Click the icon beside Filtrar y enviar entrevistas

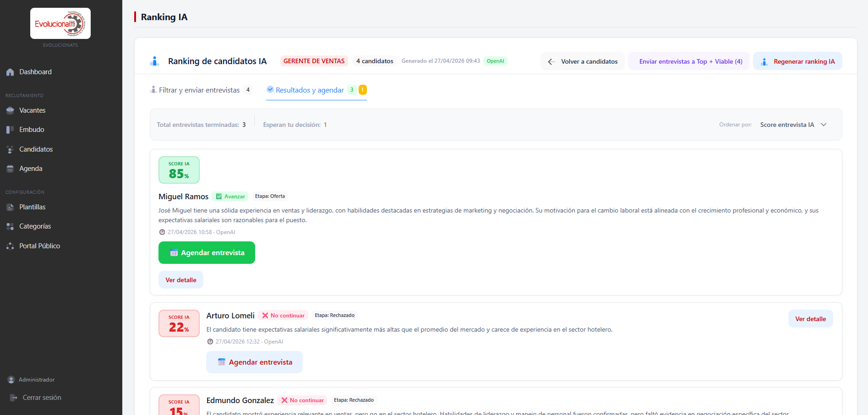153,89
